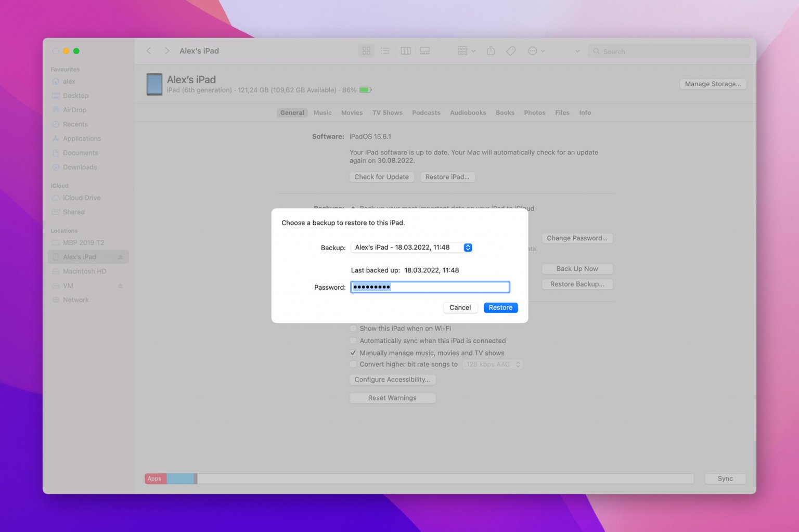Enable automatic sync when iPad is connected
The width and height of the screenshot is (799, 532).
point(353,341)
